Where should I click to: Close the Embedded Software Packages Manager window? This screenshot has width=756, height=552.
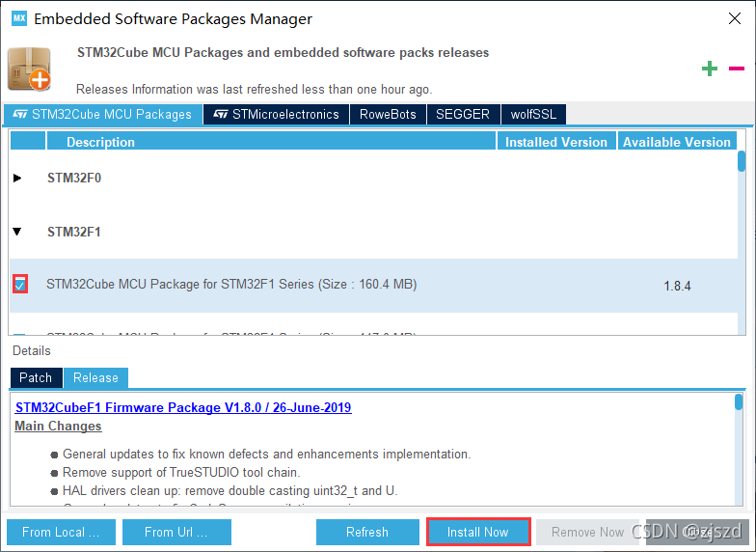735,19
